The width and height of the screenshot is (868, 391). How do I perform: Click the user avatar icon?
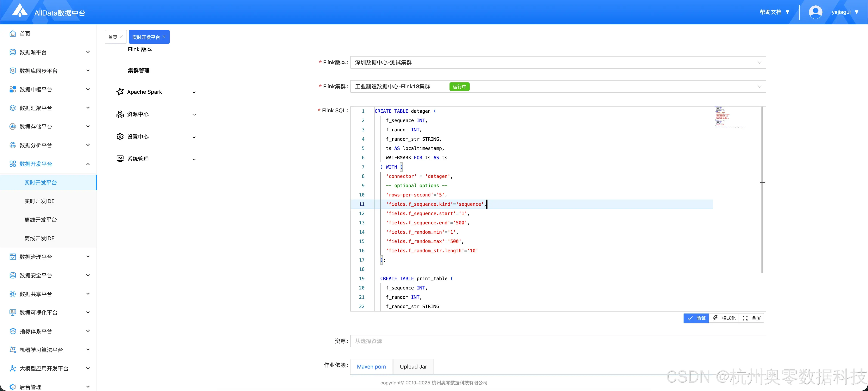tap(815, 12)
